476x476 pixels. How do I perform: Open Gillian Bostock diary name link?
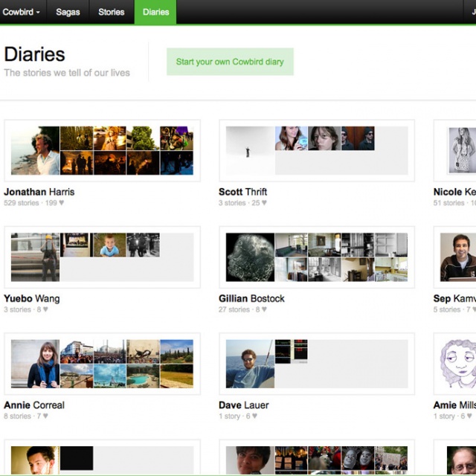pyautogui.click(x=251, y=298)
